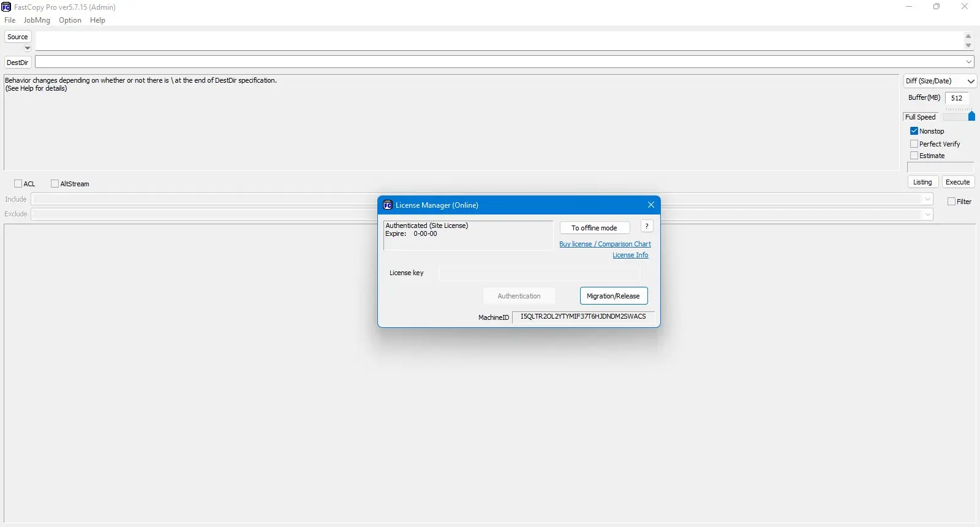The height and width of the screenshot is (527, 980).
Task: Click the Source field scroll up arrow
Action: 968,36
